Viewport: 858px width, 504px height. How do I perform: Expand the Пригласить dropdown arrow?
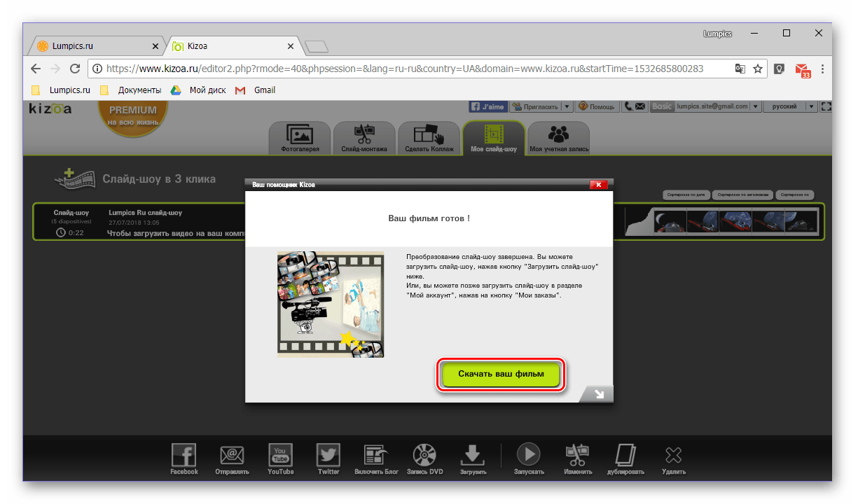(x=567, y=106)
